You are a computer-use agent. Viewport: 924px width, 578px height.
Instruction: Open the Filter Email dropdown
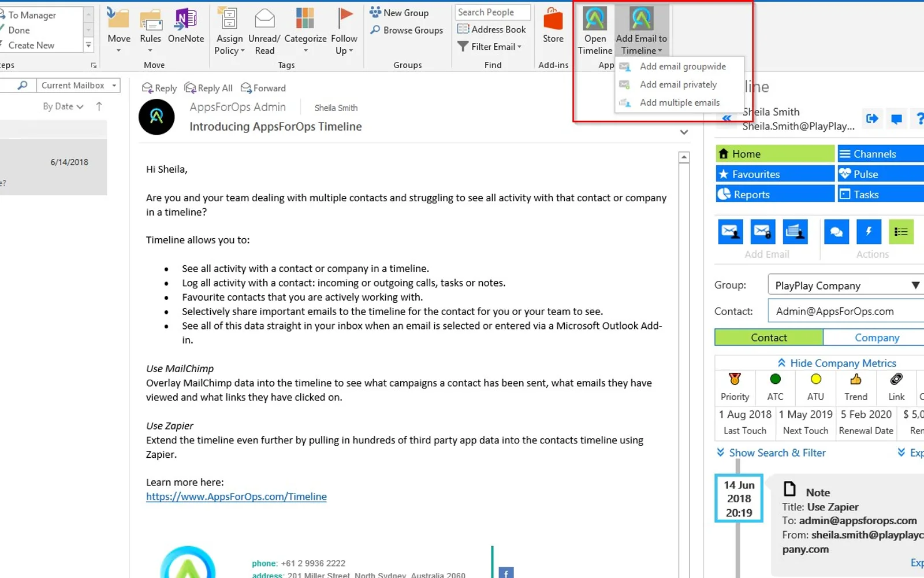490,47
